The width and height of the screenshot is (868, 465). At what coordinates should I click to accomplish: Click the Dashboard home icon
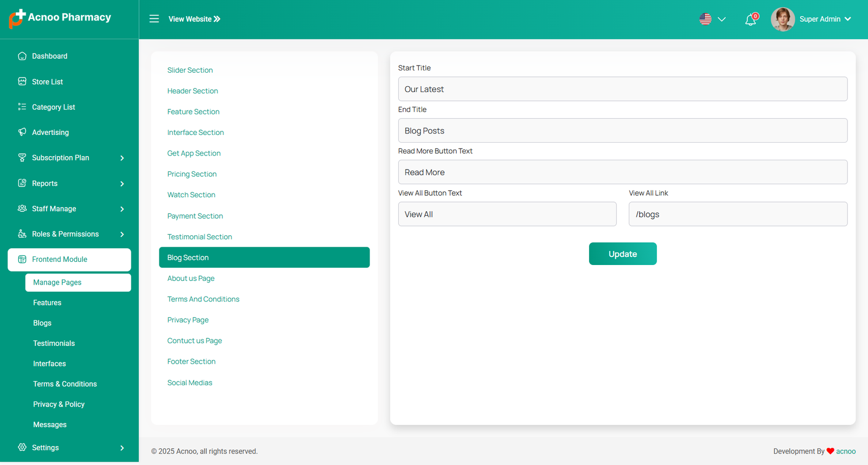[x=22, y=56]
